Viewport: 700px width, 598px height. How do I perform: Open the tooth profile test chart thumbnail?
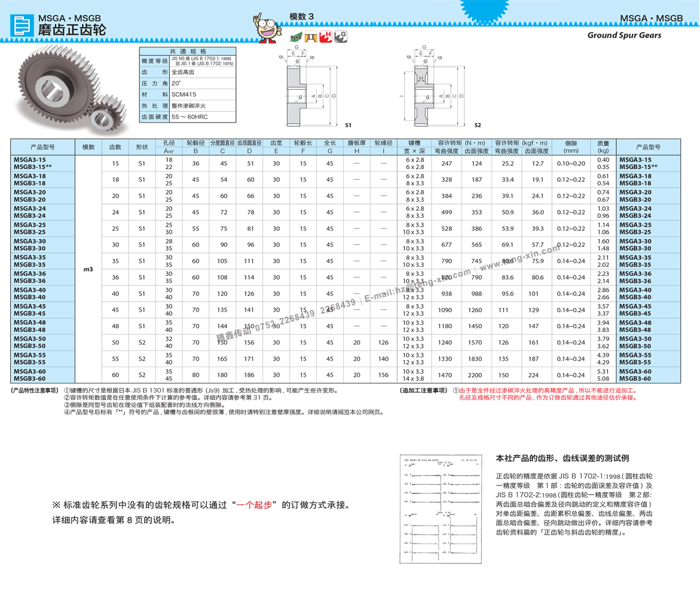click(x=441, y=509)
